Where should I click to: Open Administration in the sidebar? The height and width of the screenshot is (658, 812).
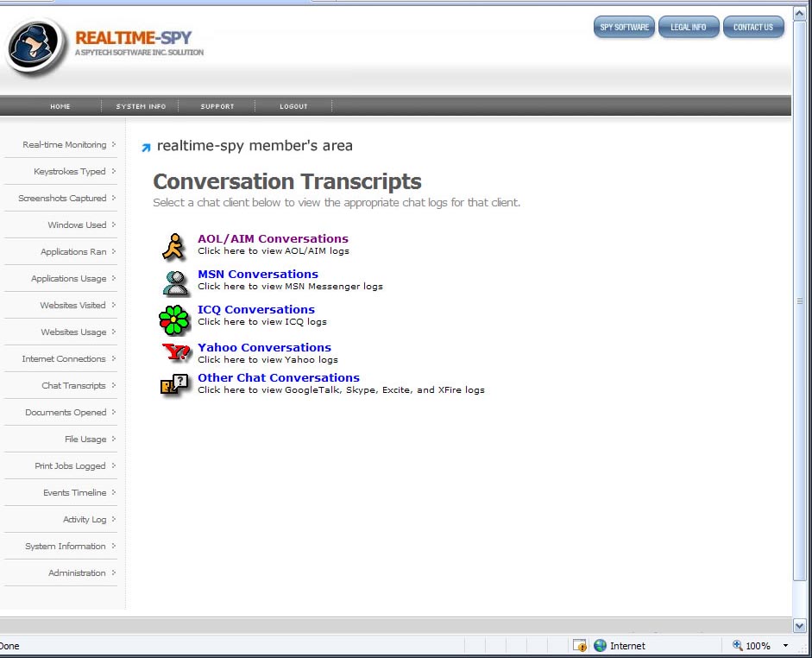(x=77, y=573)
